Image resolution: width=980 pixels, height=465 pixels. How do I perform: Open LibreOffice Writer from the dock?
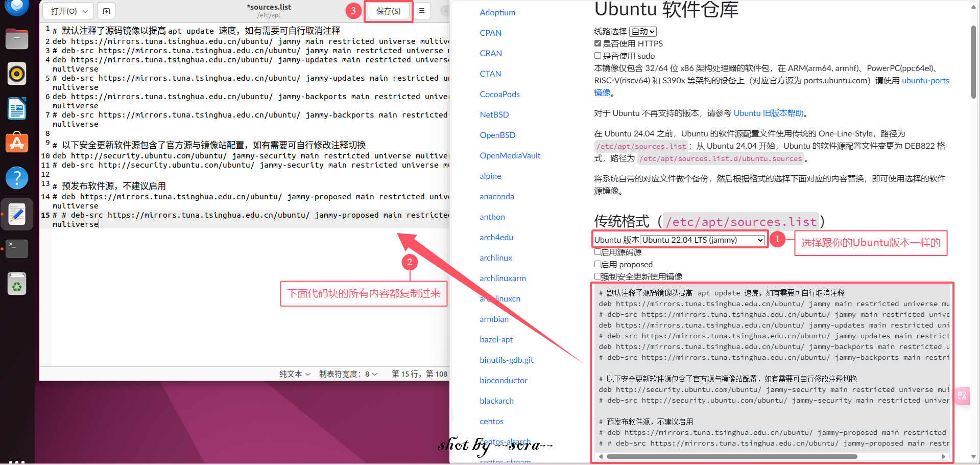[x=17, y=109]
